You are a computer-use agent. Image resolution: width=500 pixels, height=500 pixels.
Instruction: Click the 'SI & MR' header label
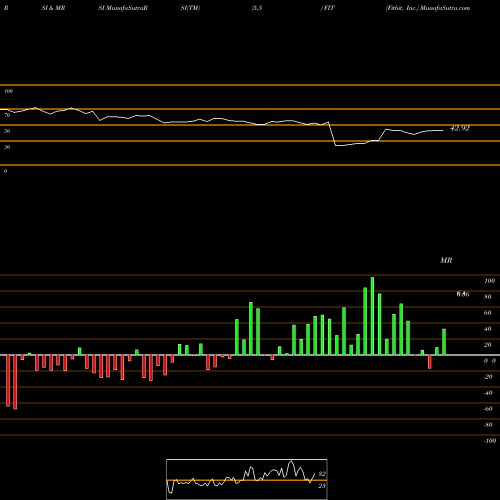click(x=53, y=8)
